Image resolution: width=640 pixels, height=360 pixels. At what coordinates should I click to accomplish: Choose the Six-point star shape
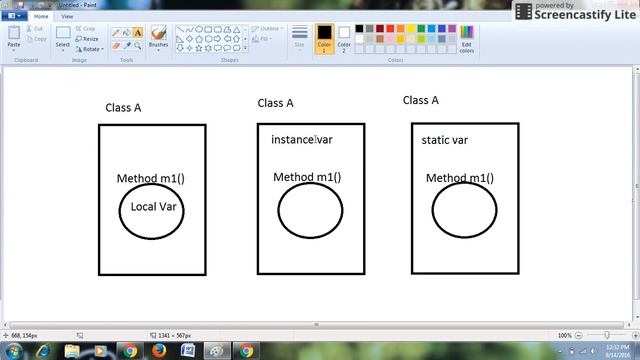point(208,48)
